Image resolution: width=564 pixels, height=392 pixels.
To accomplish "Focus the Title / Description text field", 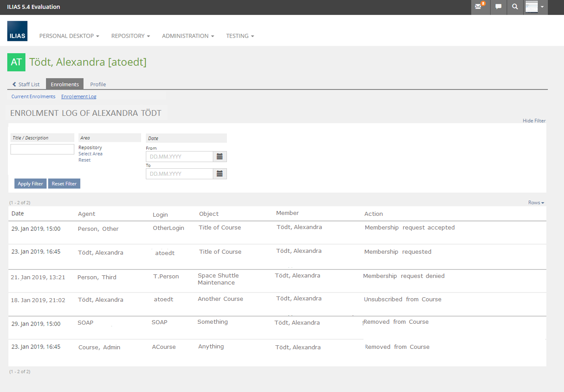I will tap(42, 149).
